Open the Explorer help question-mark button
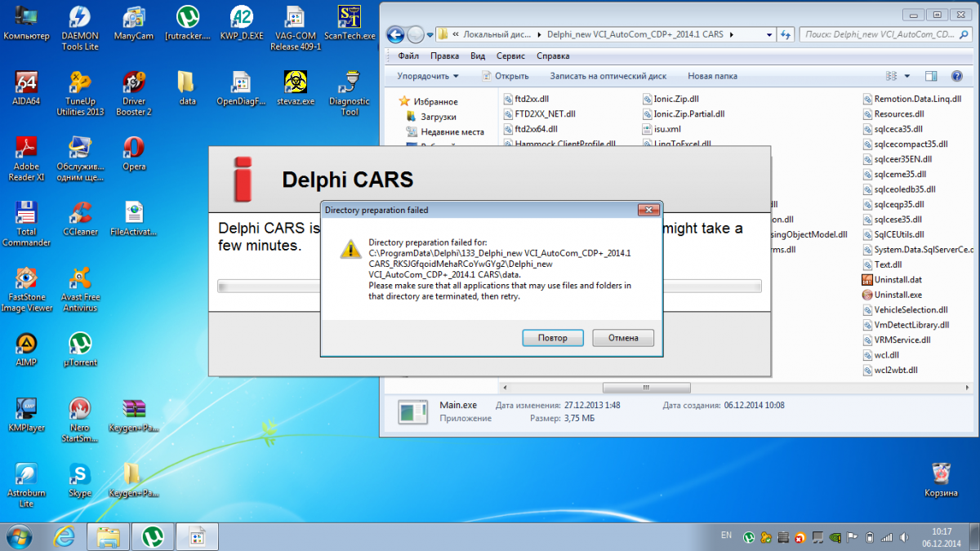Viewport: 980px width, 551px height. [956, 76]
